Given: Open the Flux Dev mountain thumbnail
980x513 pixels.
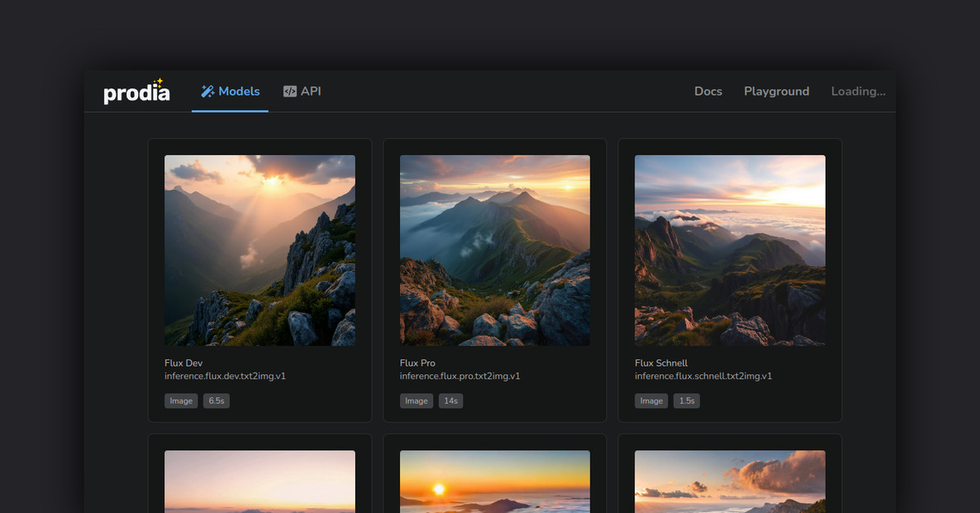Looking at the screenshot, I should 260,250.
